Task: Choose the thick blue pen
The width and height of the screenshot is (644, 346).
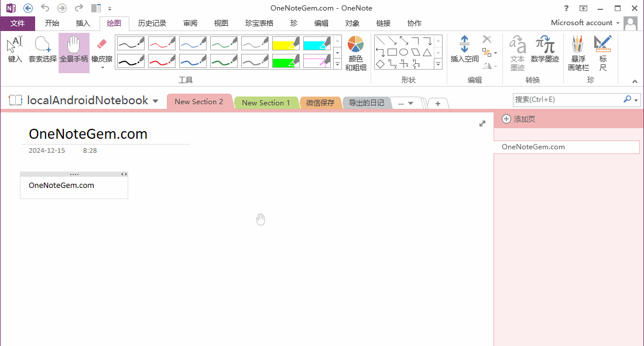Action: [193, 61]
